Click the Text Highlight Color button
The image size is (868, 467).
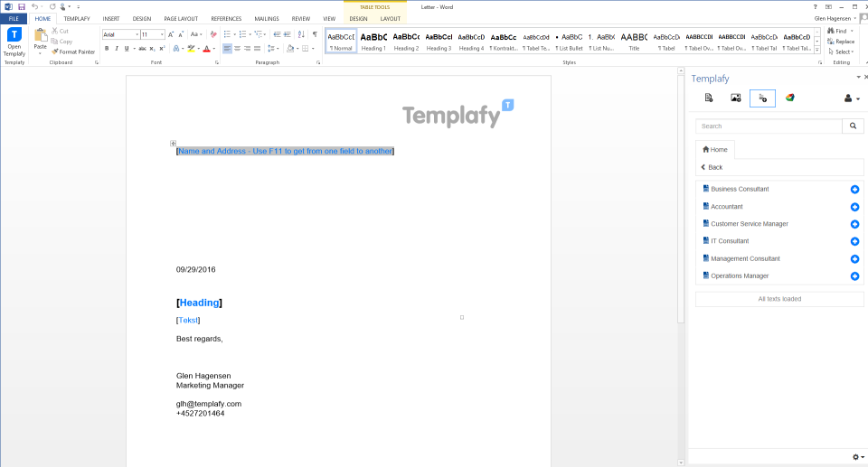tap(191, 49)
